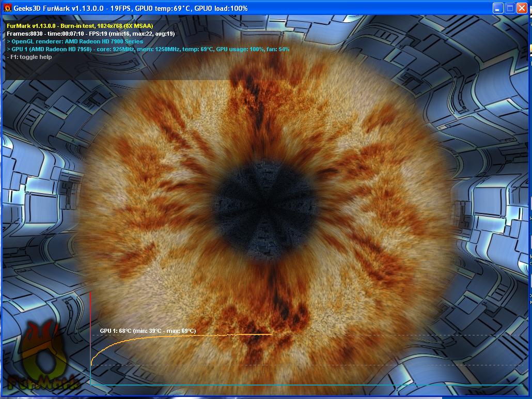
Task: Minimize the FurMark window
Action: click(x=498, y=8)
